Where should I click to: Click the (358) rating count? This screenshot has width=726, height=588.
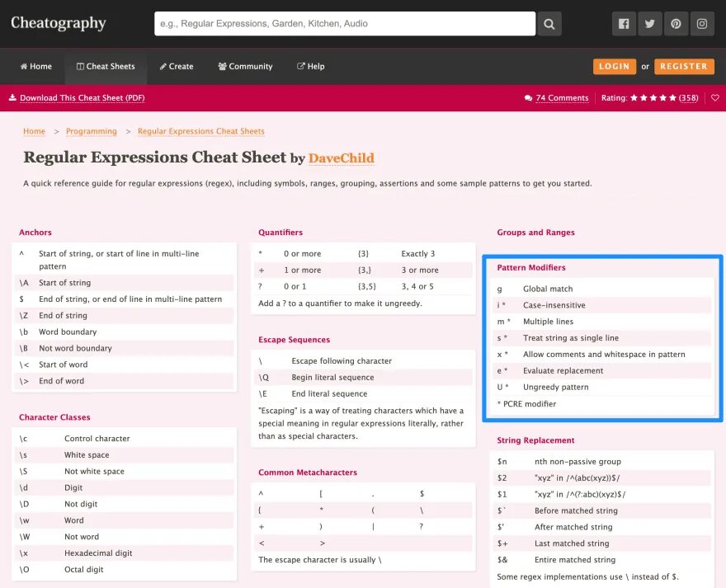(x=689, y=97)
